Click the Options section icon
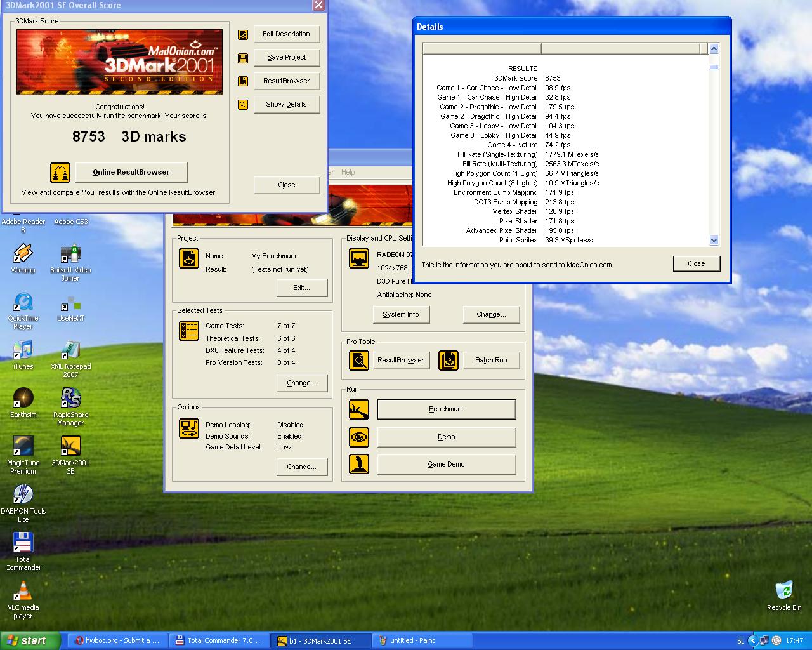Screen dimensions: 812x650 coord(189,428)
